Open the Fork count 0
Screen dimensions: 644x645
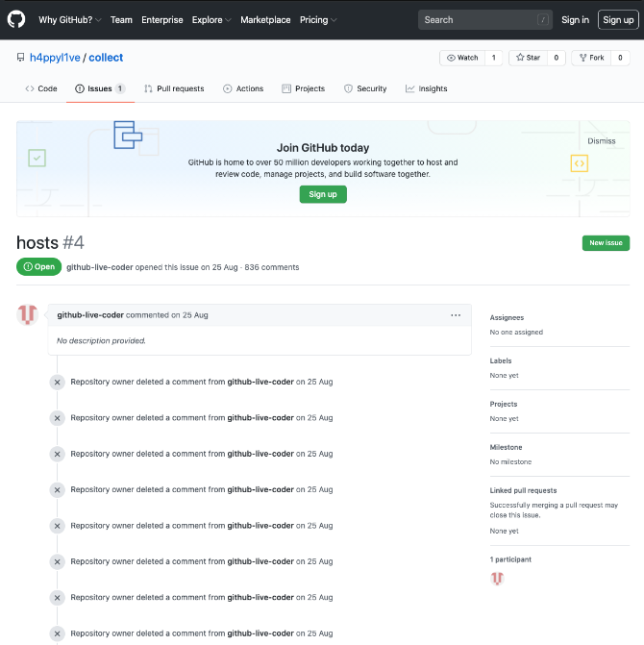pos(620,58)
